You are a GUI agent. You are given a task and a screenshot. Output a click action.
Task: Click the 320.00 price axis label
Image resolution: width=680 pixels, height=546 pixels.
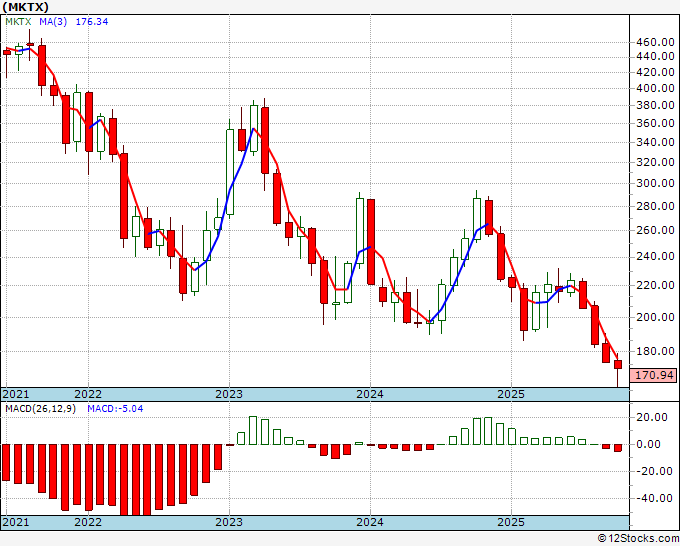tap(655, 163)
